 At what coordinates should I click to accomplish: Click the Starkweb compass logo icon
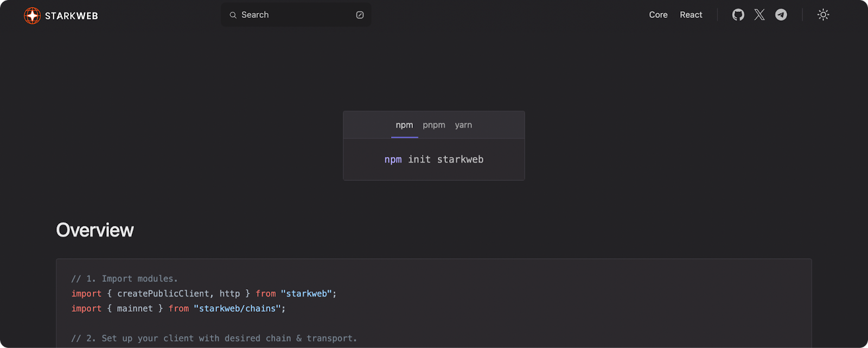point(33,16)
